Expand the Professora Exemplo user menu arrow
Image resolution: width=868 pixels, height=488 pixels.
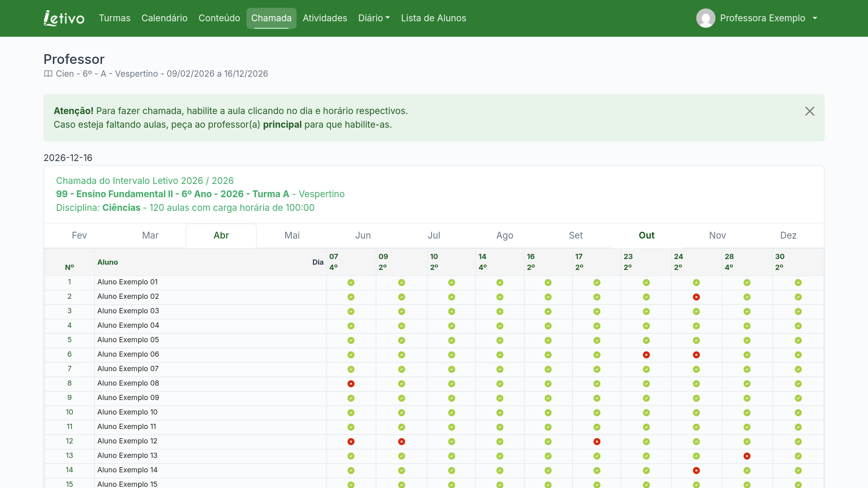tap(815, 18)
